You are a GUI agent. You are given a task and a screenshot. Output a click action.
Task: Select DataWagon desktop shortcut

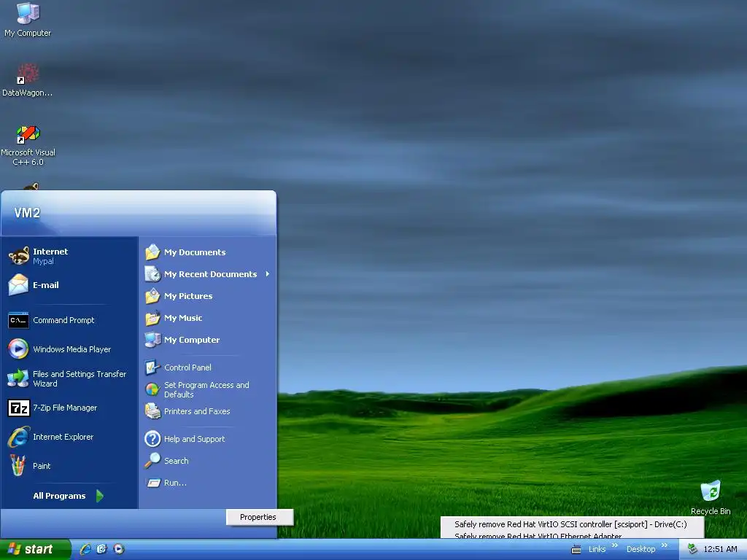(28, 80)
